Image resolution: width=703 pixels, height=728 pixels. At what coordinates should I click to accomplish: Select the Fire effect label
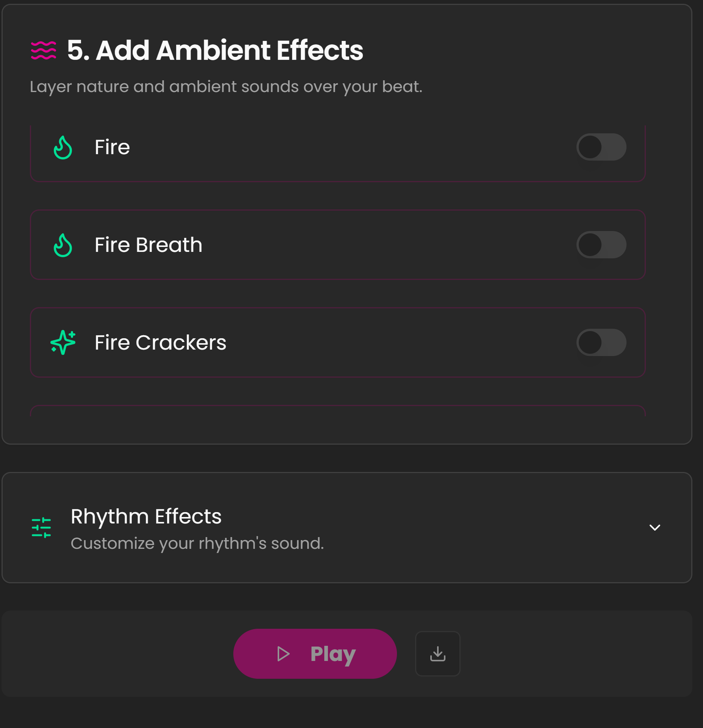tap(112, 147)
